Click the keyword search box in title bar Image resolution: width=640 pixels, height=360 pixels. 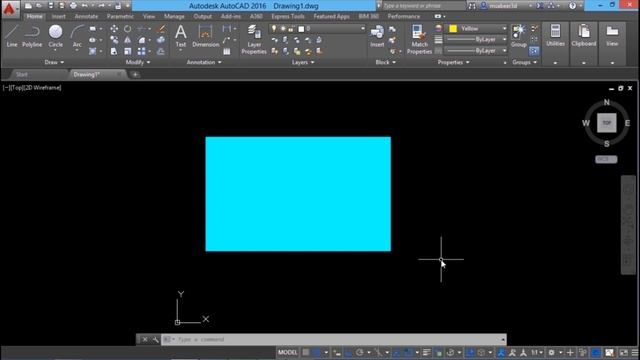point(424,6)
